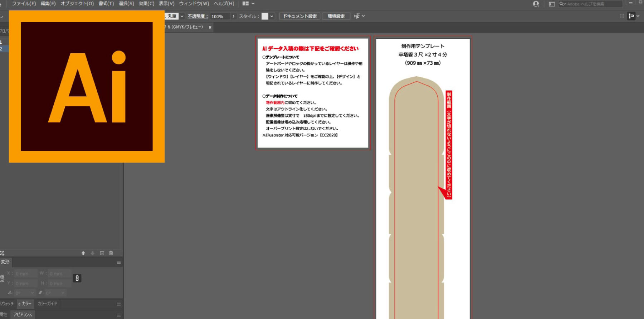
Task: Click the highlighted snap/arrange icon at right
Action: [x=631, y=16]
